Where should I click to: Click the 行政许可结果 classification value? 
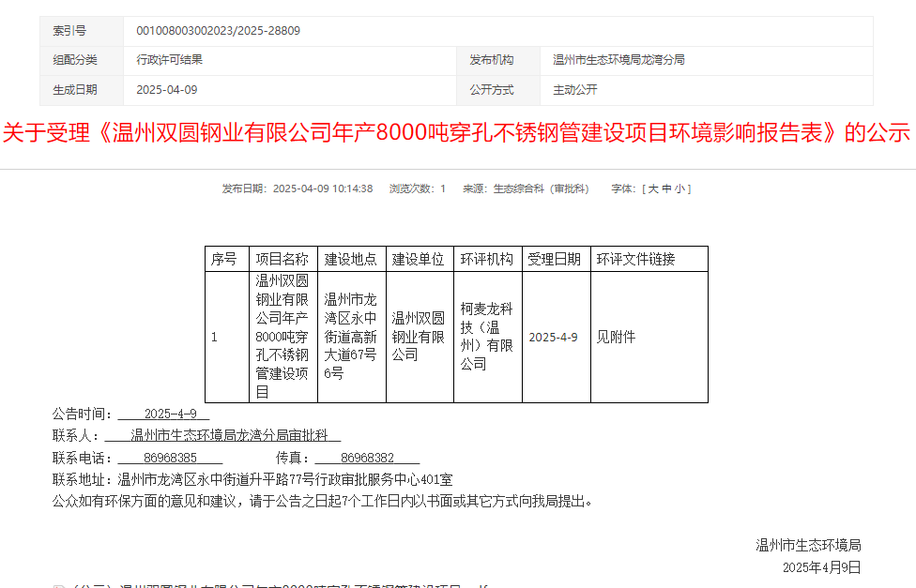click(170, 60)
